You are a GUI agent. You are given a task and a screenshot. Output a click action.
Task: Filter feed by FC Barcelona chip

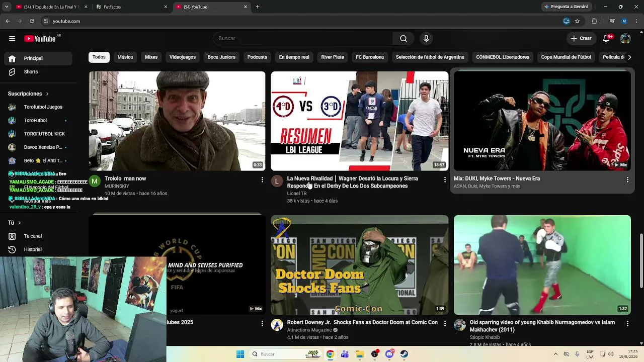click(x=370, y=57)
